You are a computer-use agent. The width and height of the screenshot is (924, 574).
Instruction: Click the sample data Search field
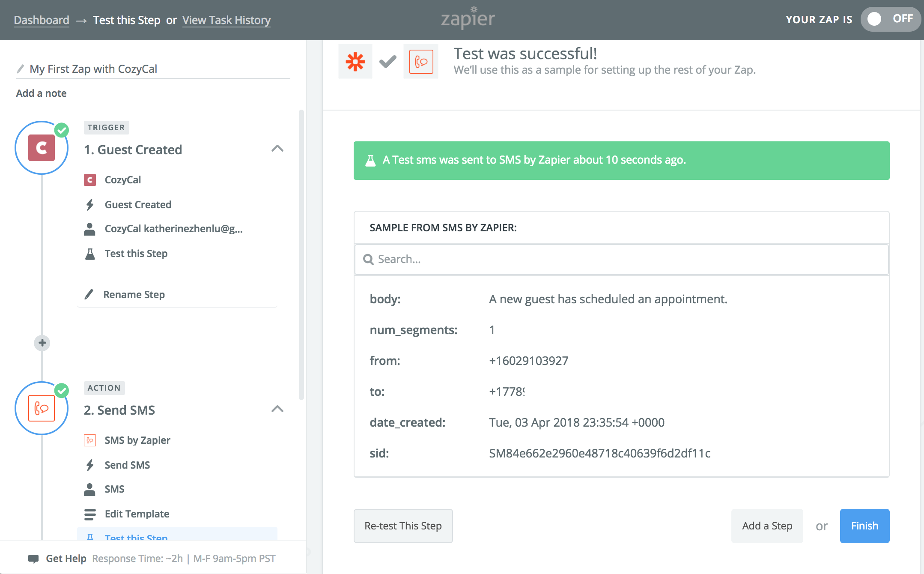click(x=621, y=260)
